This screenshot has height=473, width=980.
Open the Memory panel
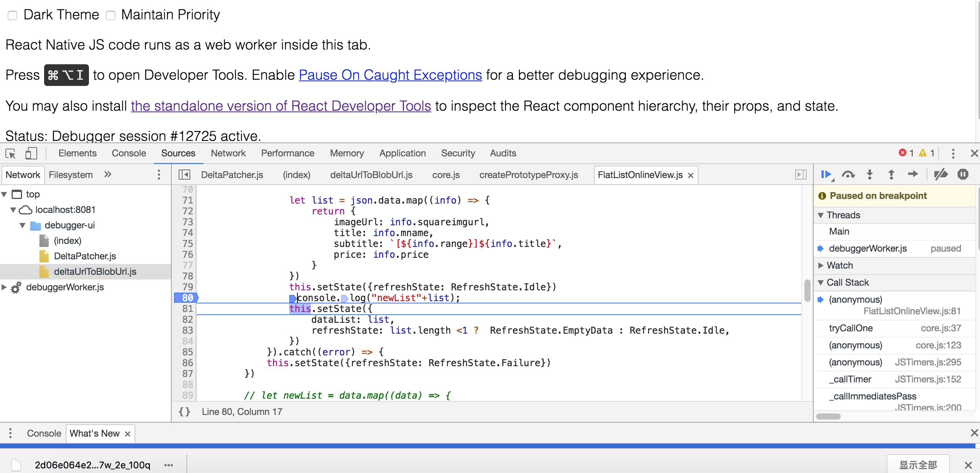(347, 153)
